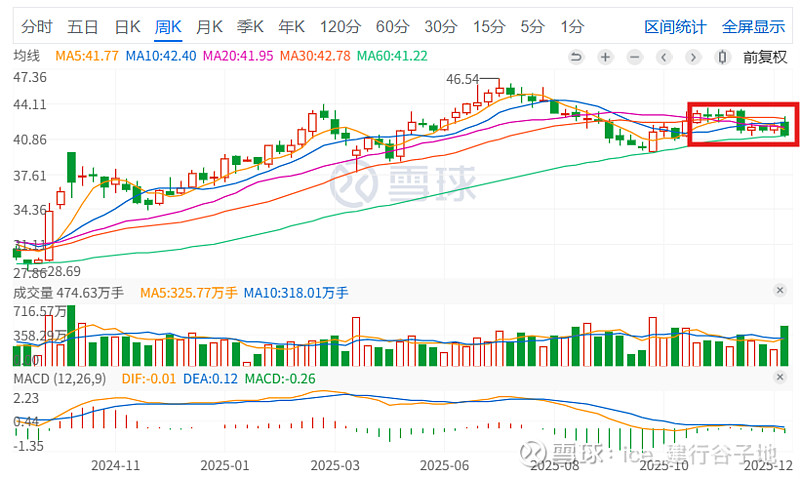The height and width of the screenshot is (479, 800).
Task: Close the 成交量 volume panel
Action: tap(780, 290)
